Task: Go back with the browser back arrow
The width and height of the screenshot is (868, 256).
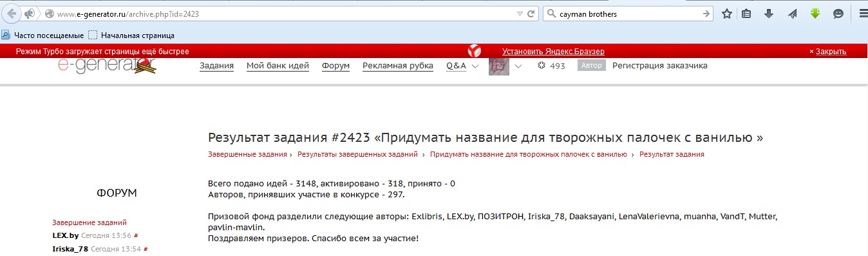Action: pos(11,14)
